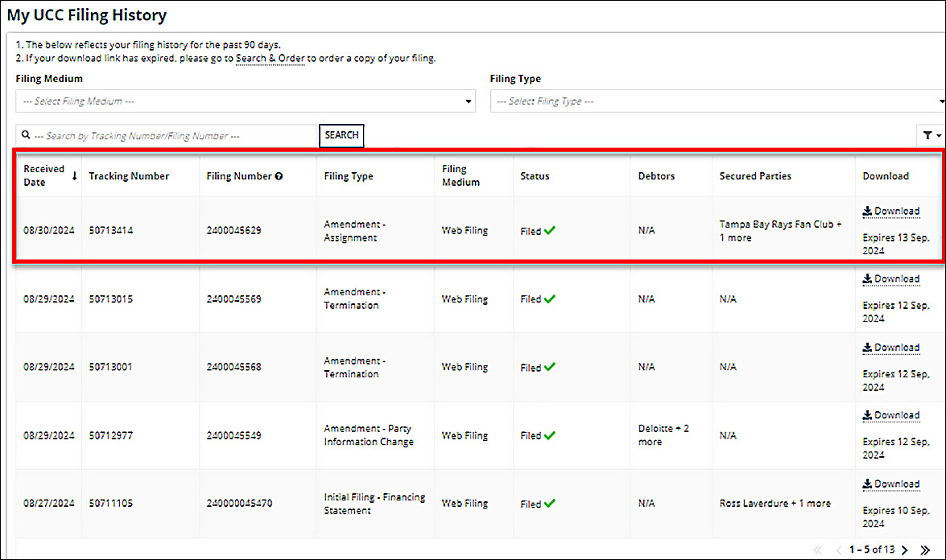The height and width of the screenshot is (560, 946).
Task: Sort by Received Date arrow
Action: pos(75,176)
